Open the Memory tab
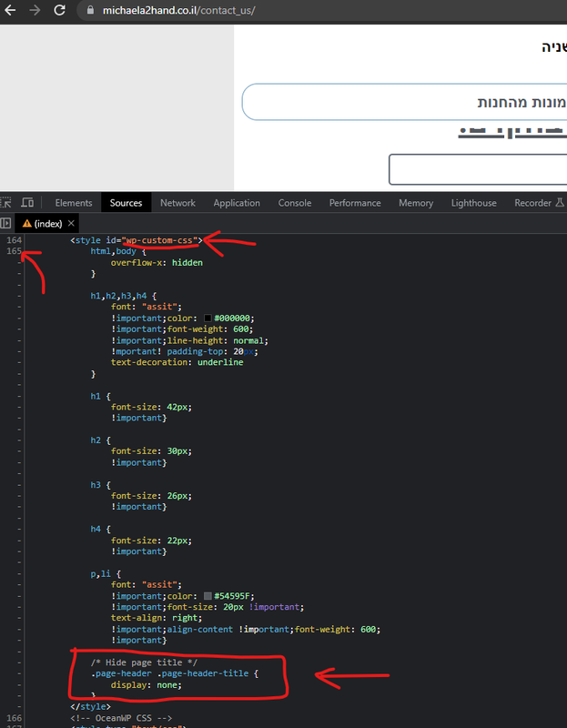 (x=416, y=203)
